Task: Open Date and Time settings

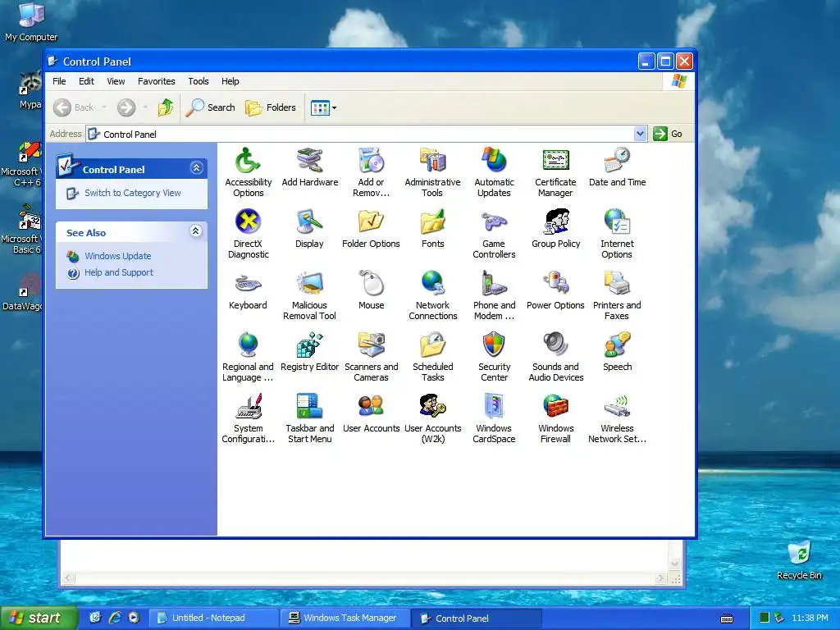Action: (x=617, y=167)
